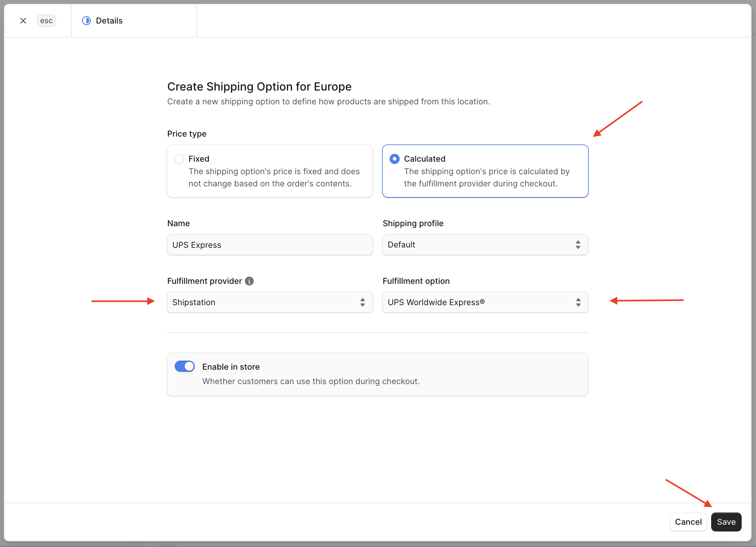This screenshot has width=756, height=547.
Task: Click the Save button
Action: (x=726, y=522)
